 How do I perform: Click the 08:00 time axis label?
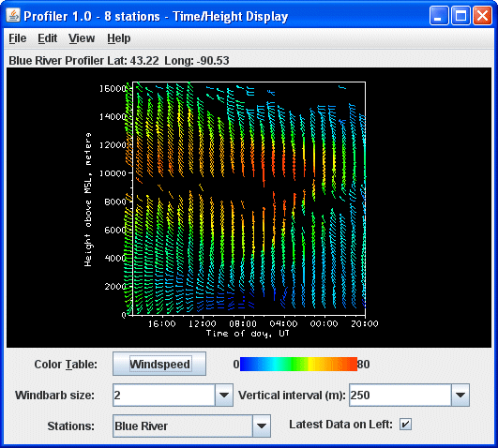coord(243,324)
